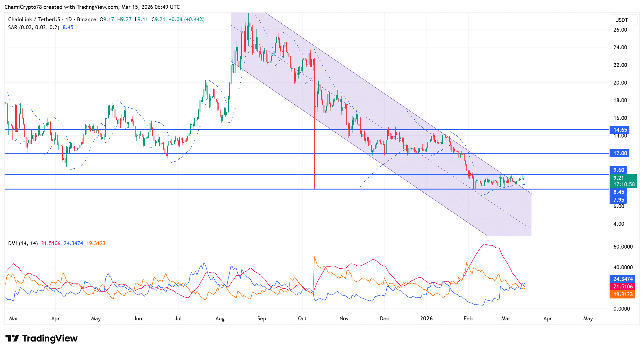Click the blue 24.3474 DMI value label
The height and width of the screenshot is (352, 644).
point(622,279)
